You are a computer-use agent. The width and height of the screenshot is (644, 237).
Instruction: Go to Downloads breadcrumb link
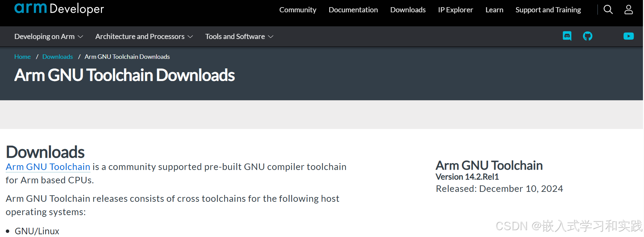[57, 57]
